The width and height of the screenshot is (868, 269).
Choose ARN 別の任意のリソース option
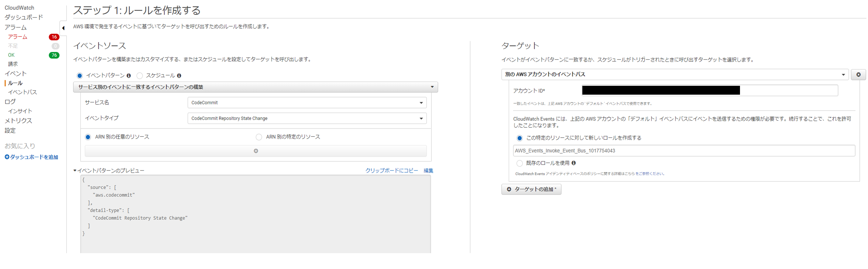click(88, 137)
